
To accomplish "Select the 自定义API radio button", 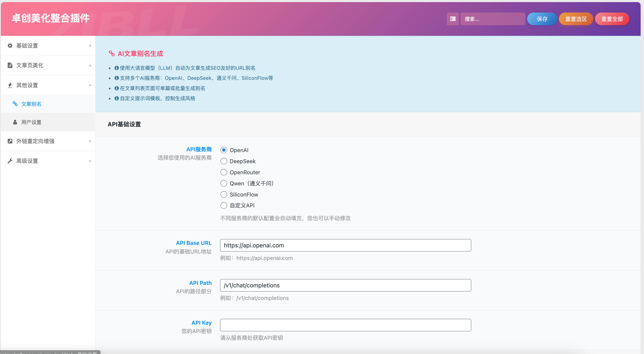I will (x=224, y=205).
